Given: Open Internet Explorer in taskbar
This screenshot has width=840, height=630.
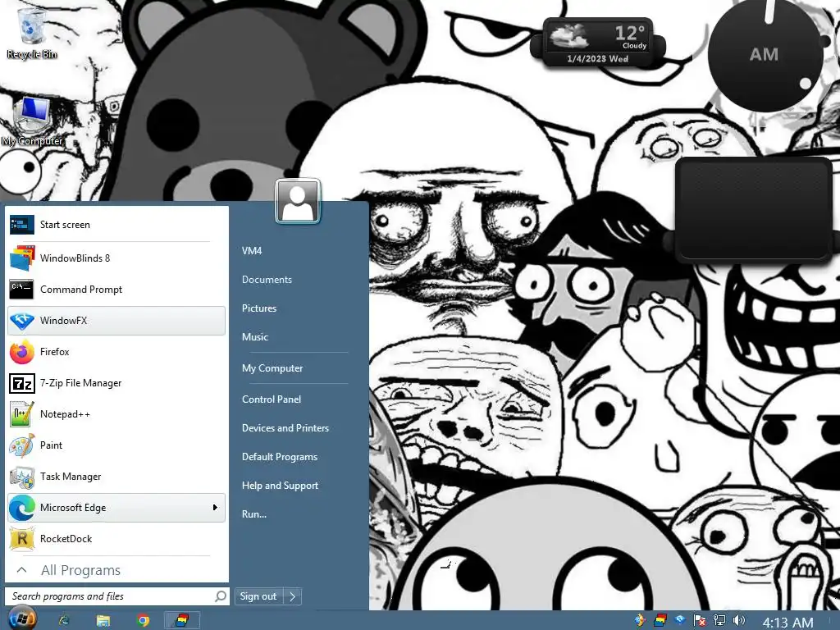Looking at the screenshot, I should coord(64,620).
